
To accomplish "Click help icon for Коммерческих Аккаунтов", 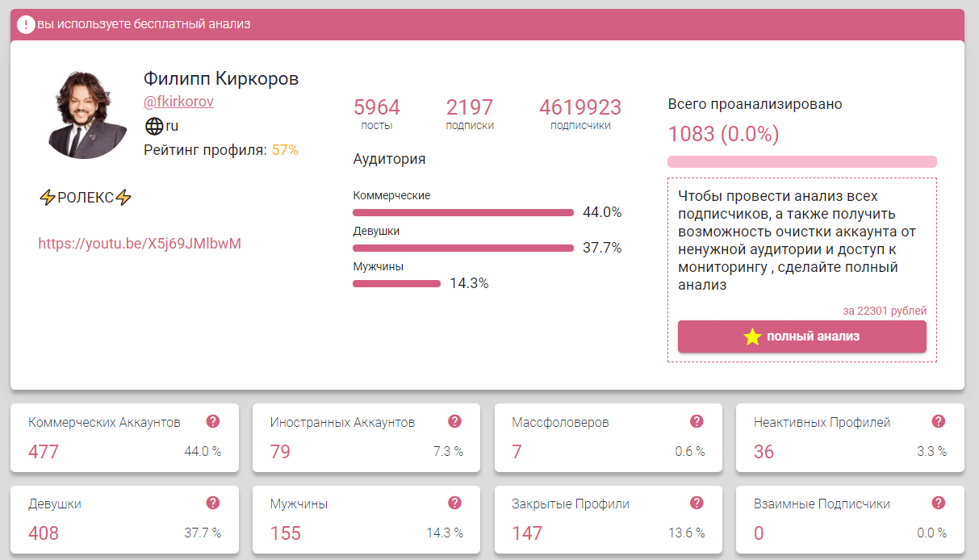I will (x=213, y=421).
